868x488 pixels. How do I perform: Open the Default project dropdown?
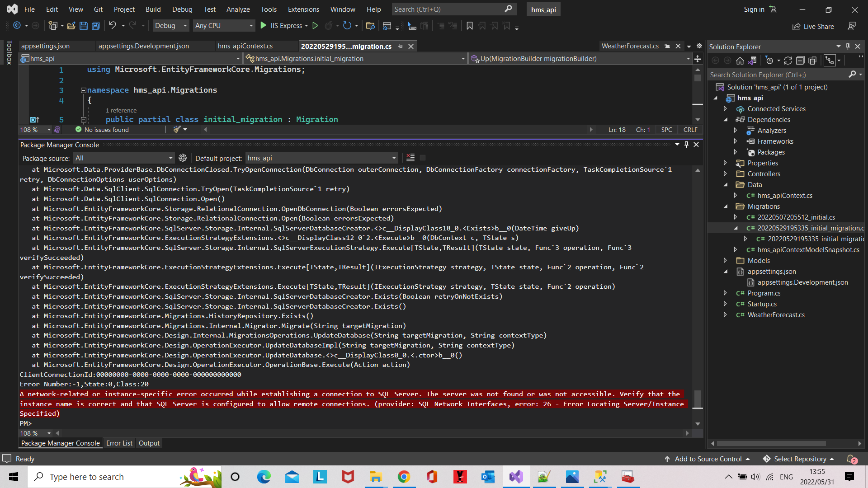click(393, 158)
